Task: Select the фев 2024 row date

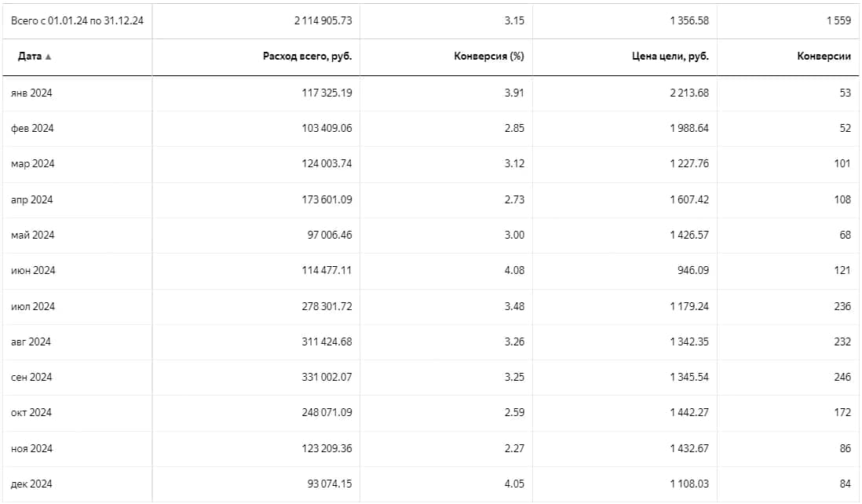Action: click(32, 129)
